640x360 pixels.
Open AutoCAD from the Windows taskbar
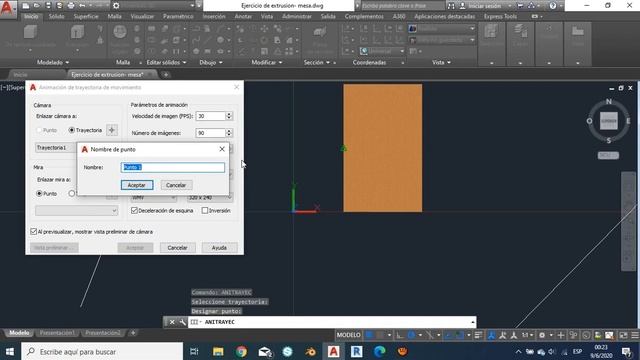tap(333, 351)
